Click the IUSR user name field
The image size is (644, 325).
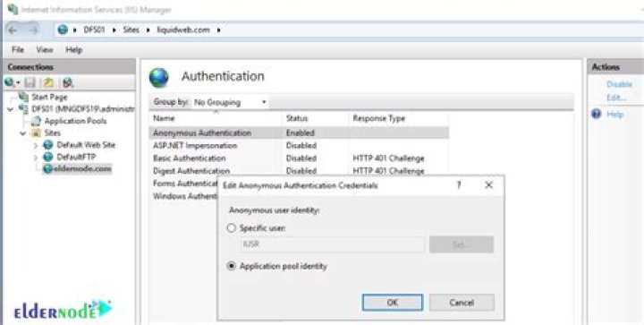click(x=332, y=245)
